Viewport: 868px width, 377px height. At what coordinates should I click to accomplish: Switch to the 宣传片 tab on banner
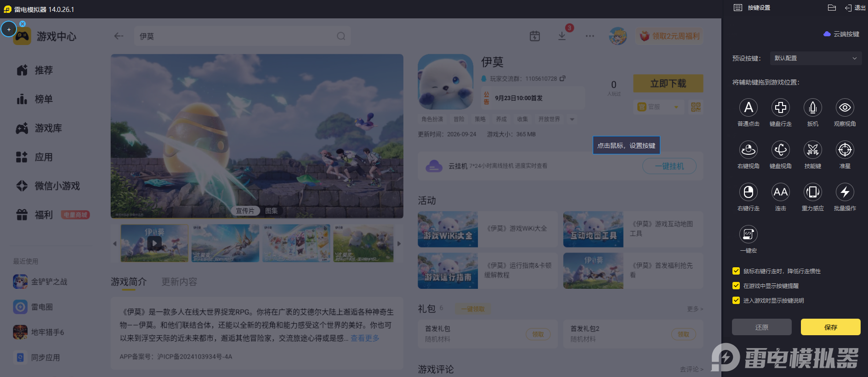(245, 211)
